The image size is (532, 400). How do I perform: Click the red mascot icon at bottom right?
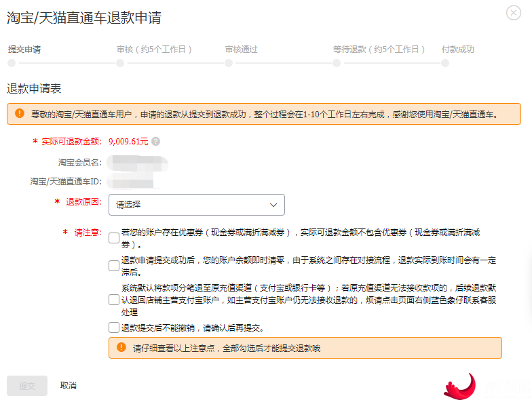tap(460, 386)
